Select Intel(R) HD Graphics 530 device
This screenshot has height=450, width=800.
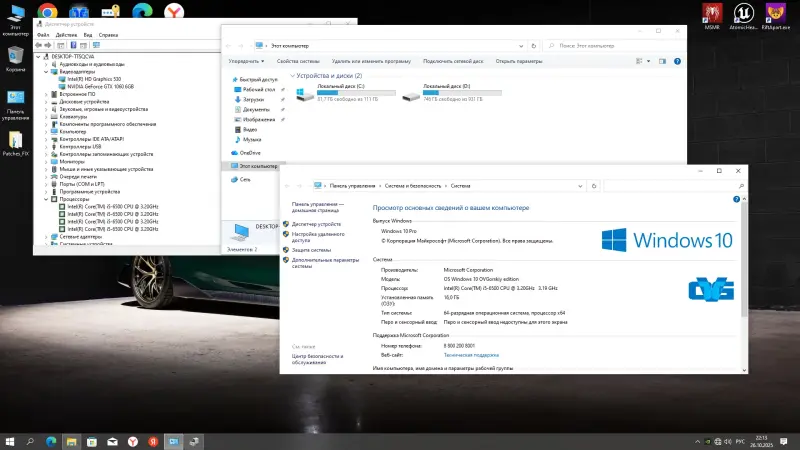click(94, 79)
